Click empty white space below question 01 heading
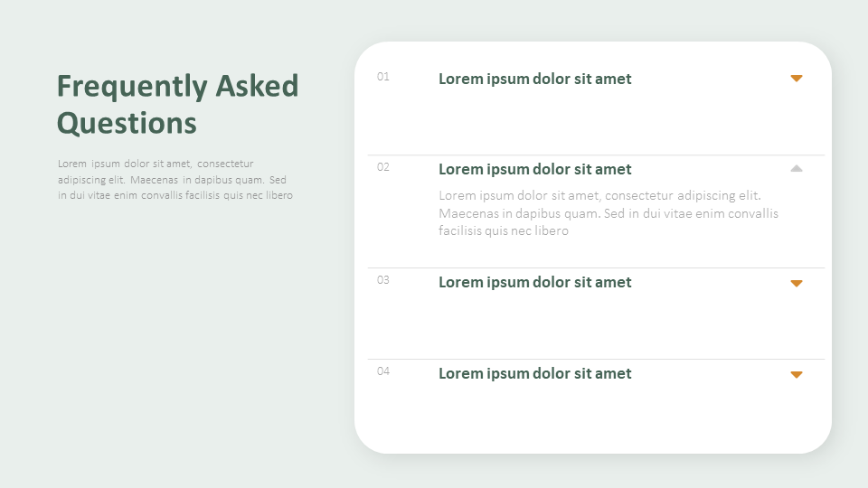Screen dimensions: 868x488 [x=593, y=119]
